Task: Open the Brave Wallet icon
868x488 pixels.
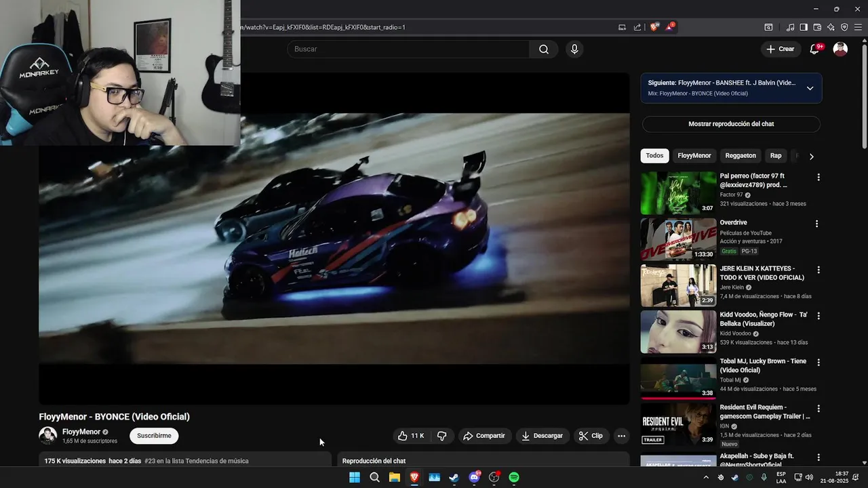Action: [x=817, y=27]
